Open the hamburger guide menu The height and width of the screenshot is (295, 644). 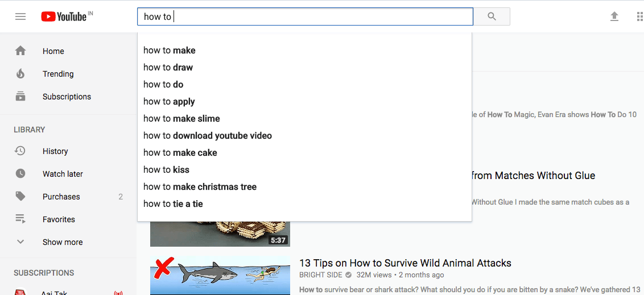tap(20, 16)
